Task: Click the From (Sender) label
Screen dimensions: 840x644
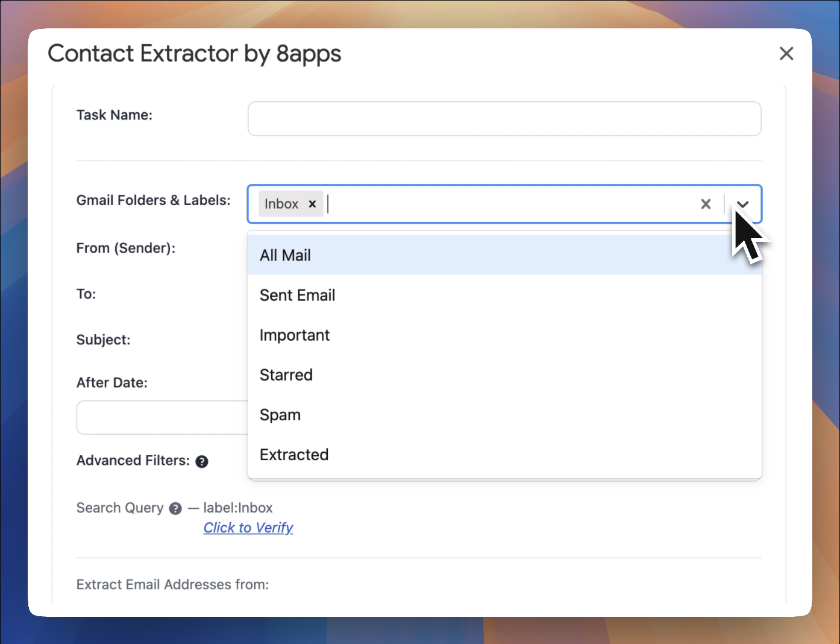Action: pos(126,248)
